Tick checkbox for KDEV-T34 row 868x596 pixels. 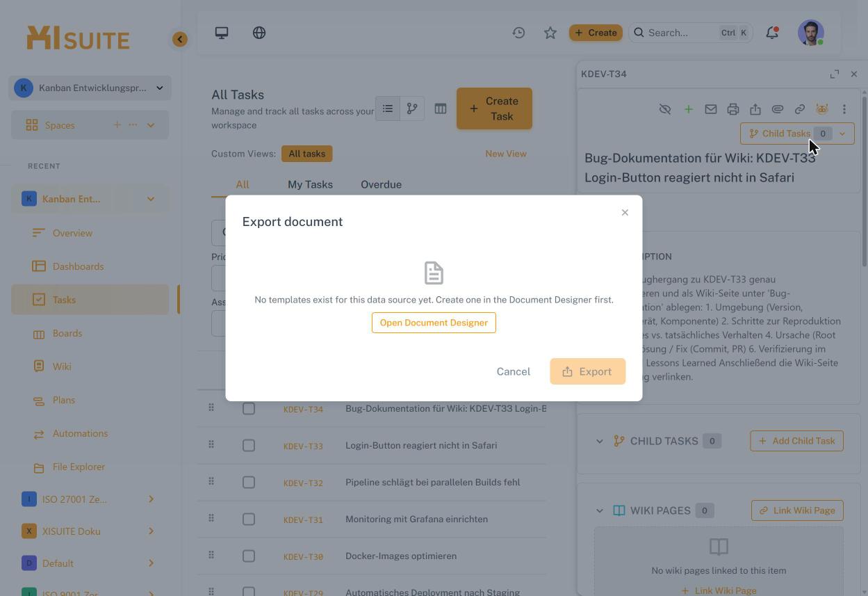coord(249,409)
